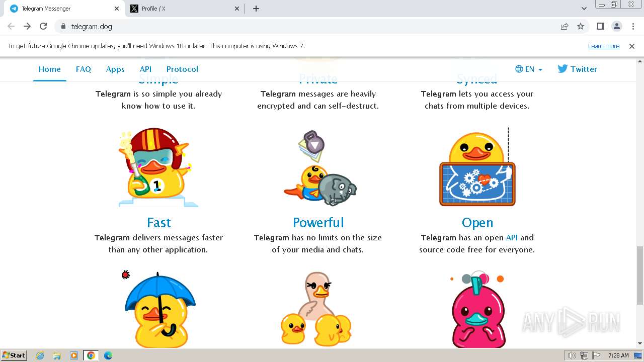Open a new tab with the plus button
The image size is (644, 362).
(x=256, y=9)
